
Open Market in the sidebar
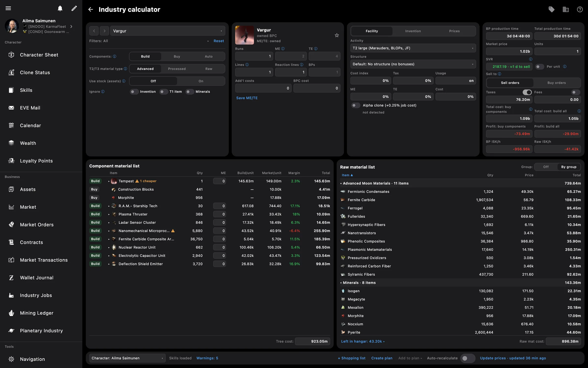[x=41, y=207]
